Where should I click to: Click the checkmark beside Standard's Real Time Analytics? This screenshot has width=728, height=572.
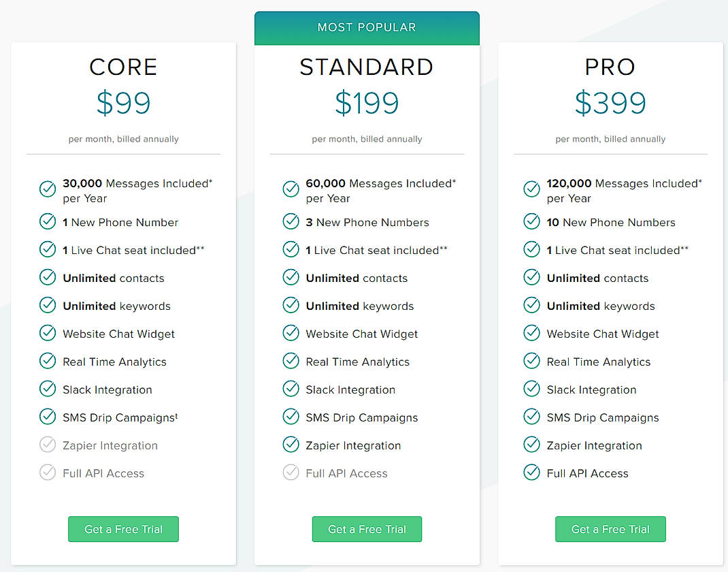[x=291, y=362]
